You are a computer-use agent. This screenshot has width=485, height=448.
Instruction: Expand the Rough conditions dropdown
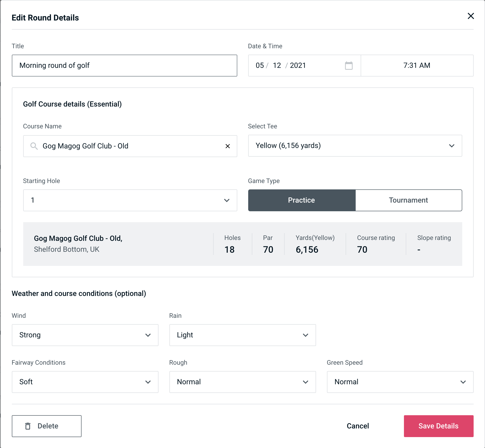(306, 382)
